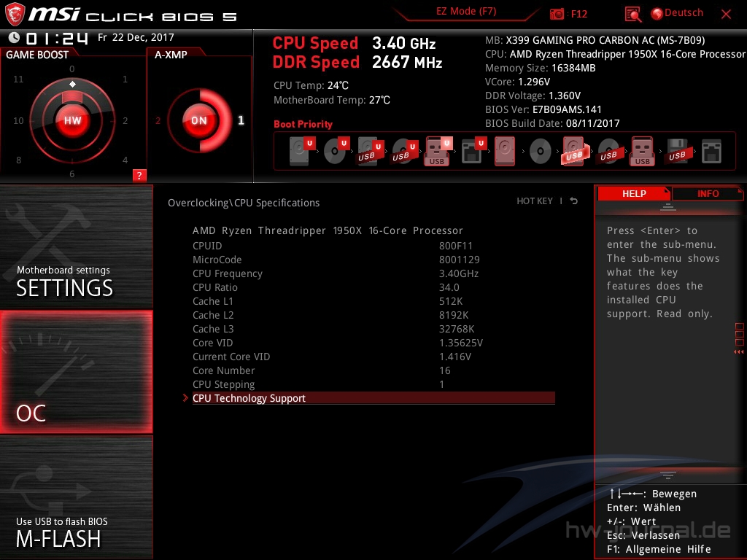Click the Cache L1 row
The height and width of the screenshot is (560, 747).
point(373,301)
